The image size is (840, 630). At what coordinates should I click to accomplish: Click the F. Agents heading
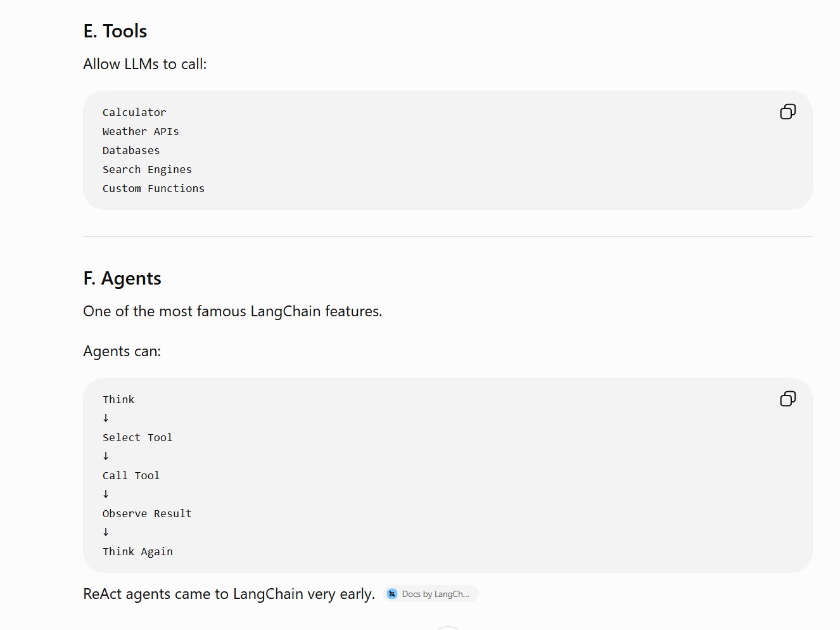(x=122, y=278)
